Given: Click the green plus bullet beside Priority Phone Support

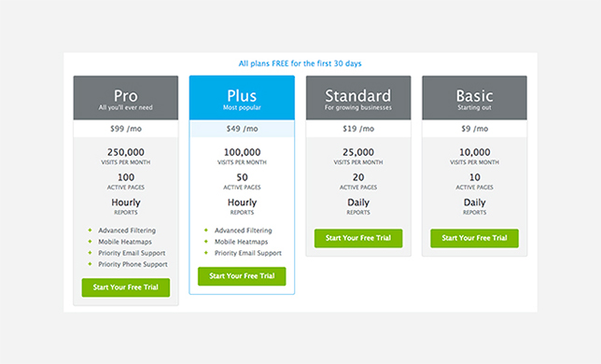Looking at the screenshot, I should click(x=91, y=264).
